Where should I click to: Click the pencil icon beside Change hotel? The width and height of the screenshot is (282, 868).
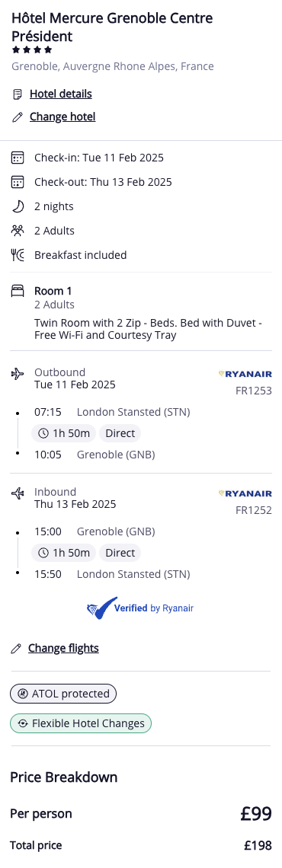click(x=18, y=116)
